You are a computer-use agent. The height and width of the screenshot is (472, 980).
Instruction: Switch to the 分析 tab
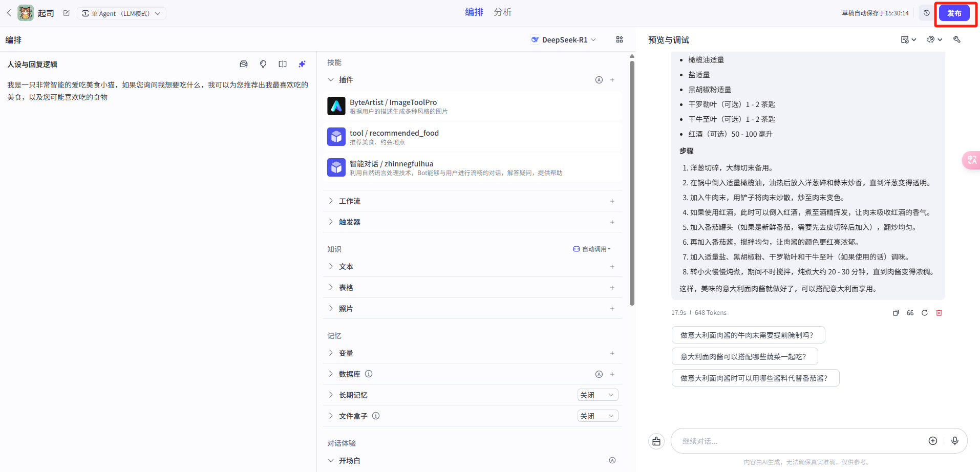[502, 12]
